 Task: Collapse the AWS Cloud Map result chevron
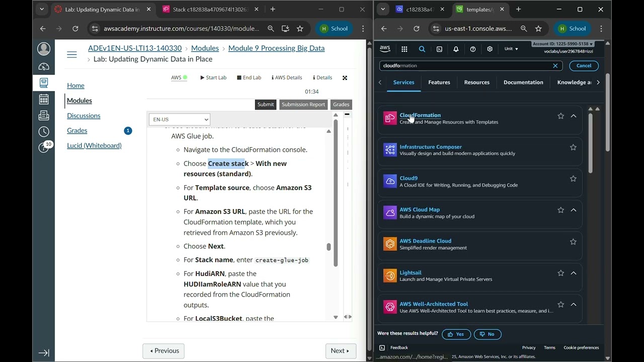(x=573, y=210)
